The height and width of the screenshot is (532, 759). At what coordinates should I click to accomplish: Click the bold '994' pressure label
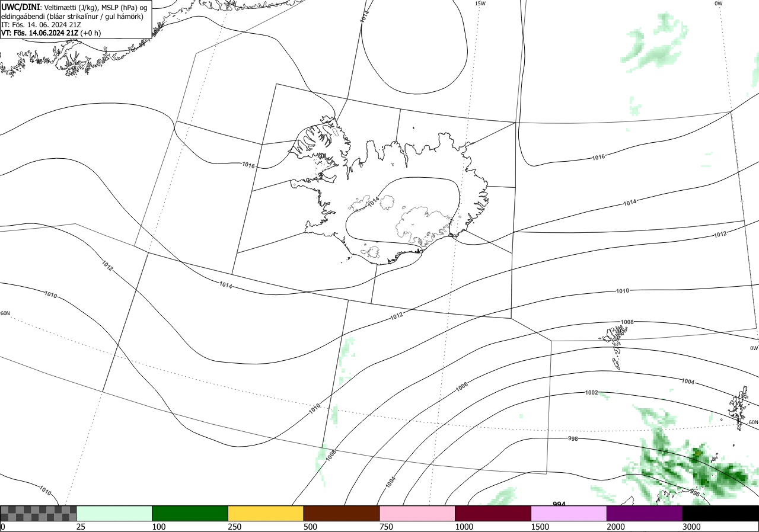pyautogui.click(x=559, y=504)
